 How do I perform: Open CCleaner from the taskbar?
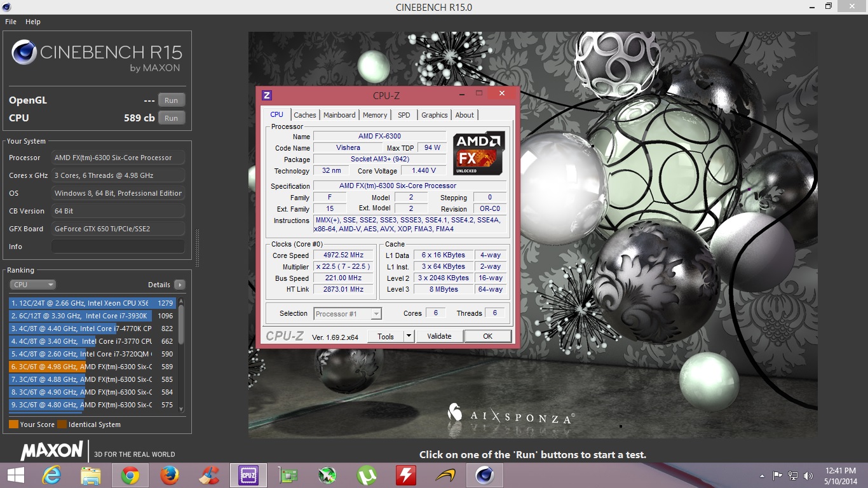pyautogui.click(x=209, y=475)
